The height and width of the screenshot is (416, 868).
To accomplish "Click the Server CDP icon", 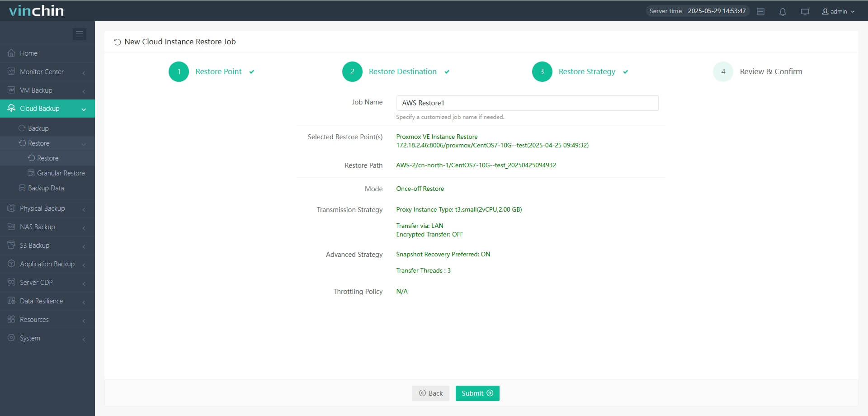I will click(11, 282).
